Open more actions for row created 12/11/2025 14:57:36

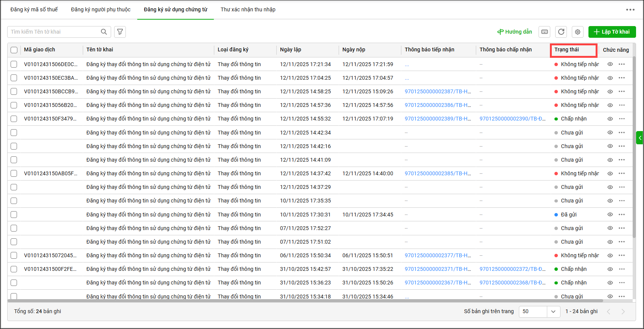[622, 105]
